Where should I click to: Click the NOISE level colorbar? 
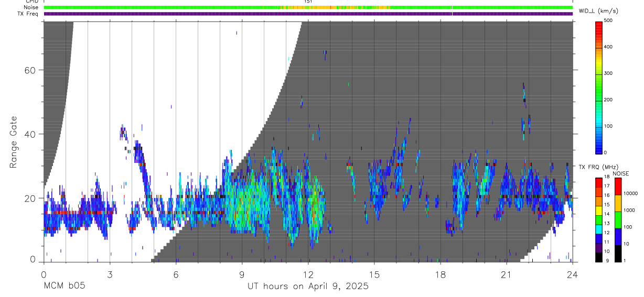[618, 220]
